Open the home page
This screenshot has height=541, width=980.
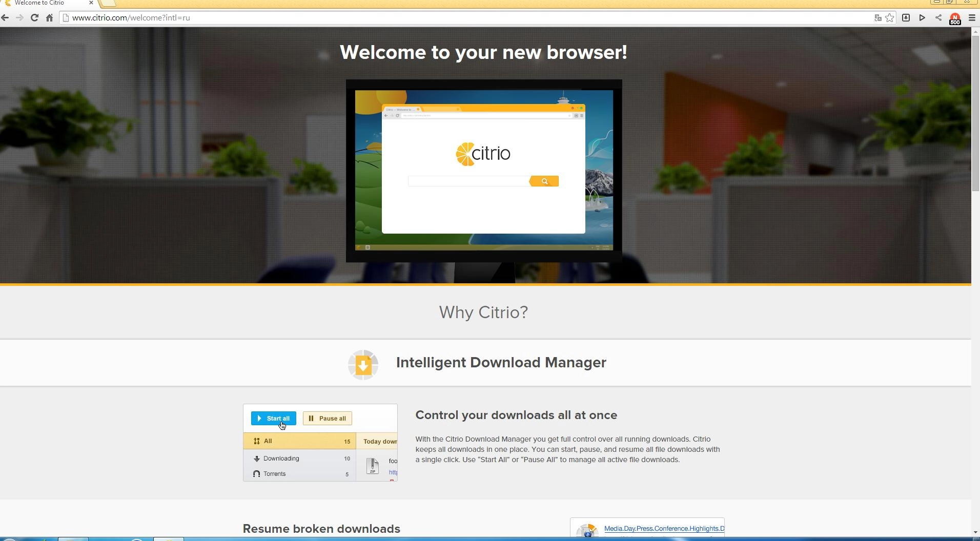click(x=50, y=18)
